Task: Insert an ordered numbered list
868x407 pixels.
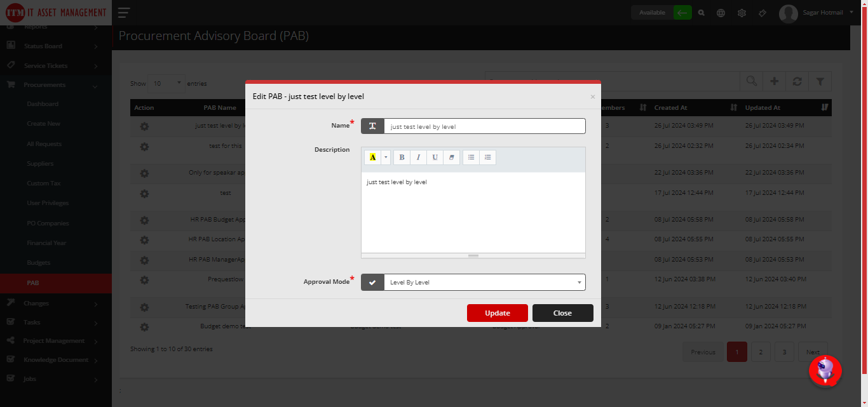Action: tap(487, 157)
